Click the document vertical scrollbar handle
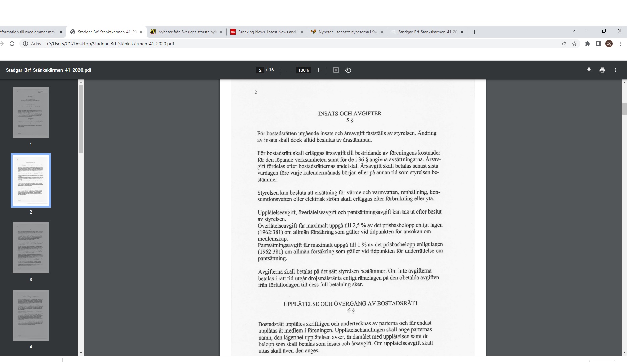This screenshot has height=362, width=644. tap(624, 109)
